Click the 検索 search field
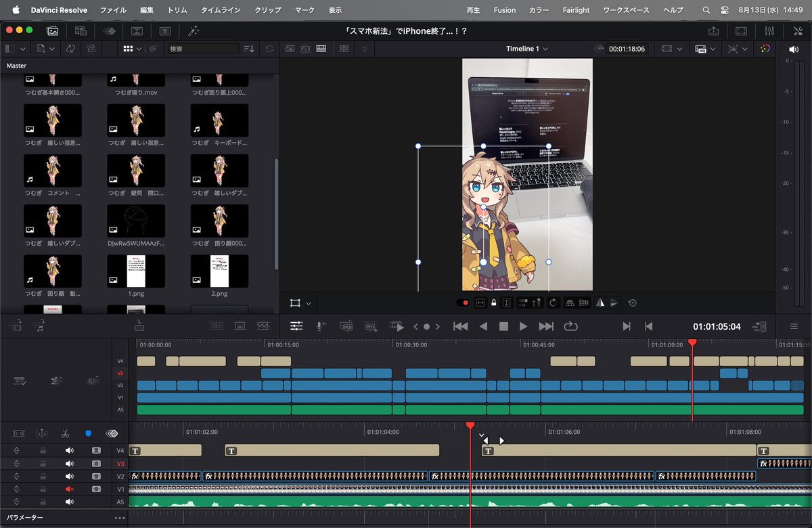The height and width of the screenshot is (528, 812). tap(203, 49)
